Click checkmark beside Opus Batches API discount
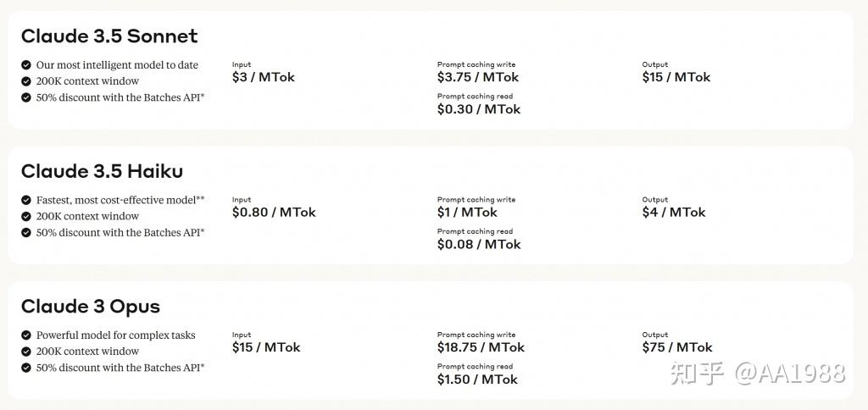 [26, 368]
